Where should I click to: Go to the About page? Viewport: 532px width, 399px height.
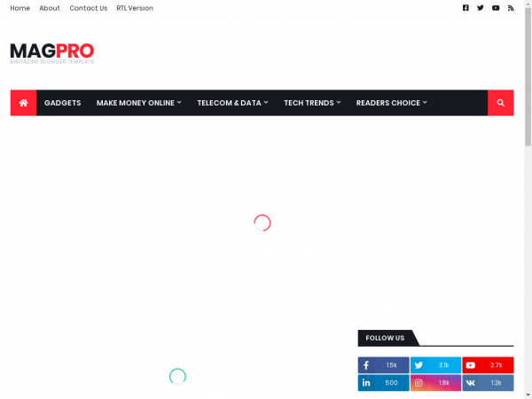click(50, 8)
